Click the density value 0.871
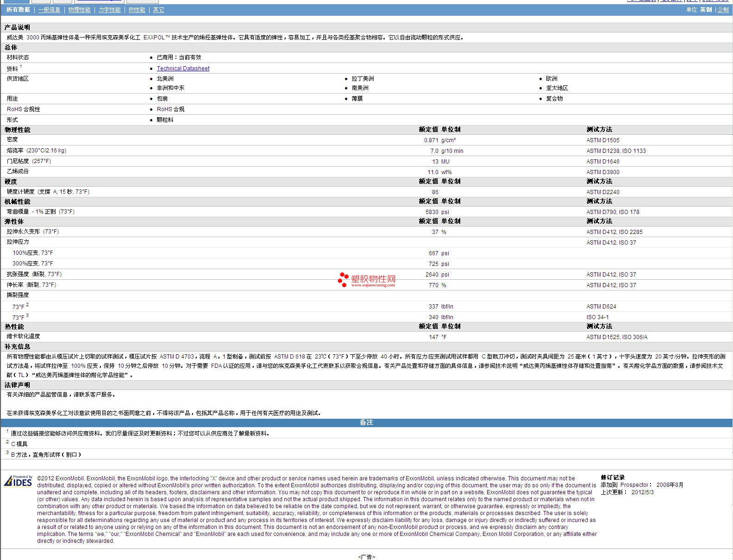The image size is (733, 560). click(431, 140)
